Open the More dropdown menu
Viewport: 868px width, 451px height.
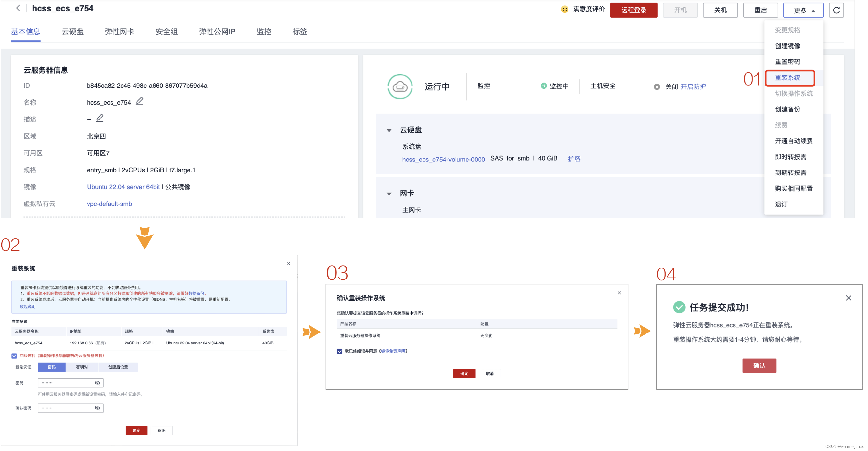(803, 10)
